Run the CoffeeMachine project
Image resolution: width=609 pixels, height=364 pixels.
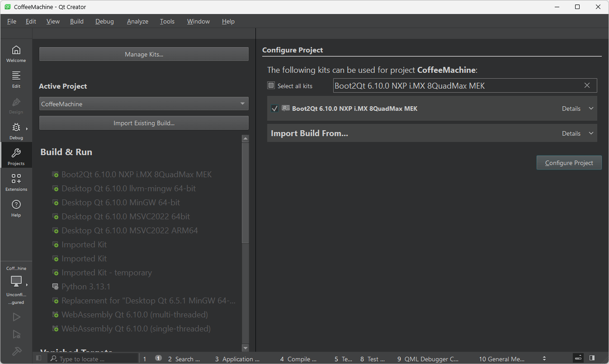click(x=16, y=317)
